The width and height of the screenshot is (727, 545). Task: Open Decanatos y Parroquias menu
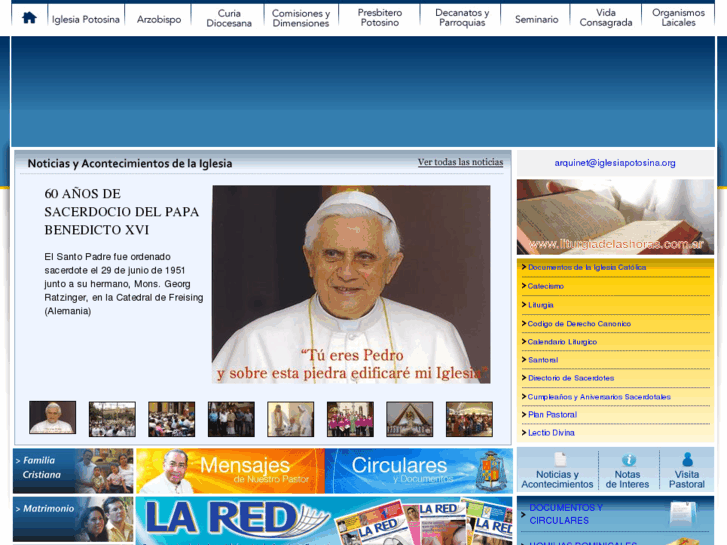click(x=462, y=18)
